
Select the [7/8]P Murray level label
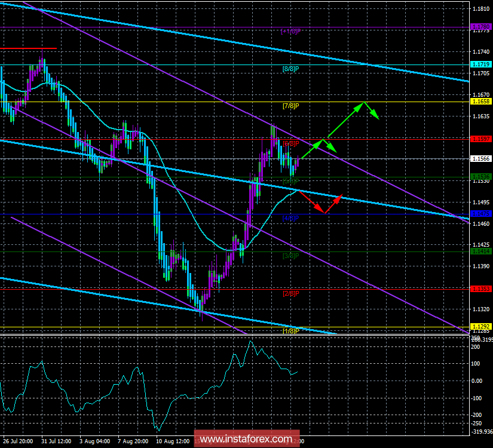coord(291,106)
